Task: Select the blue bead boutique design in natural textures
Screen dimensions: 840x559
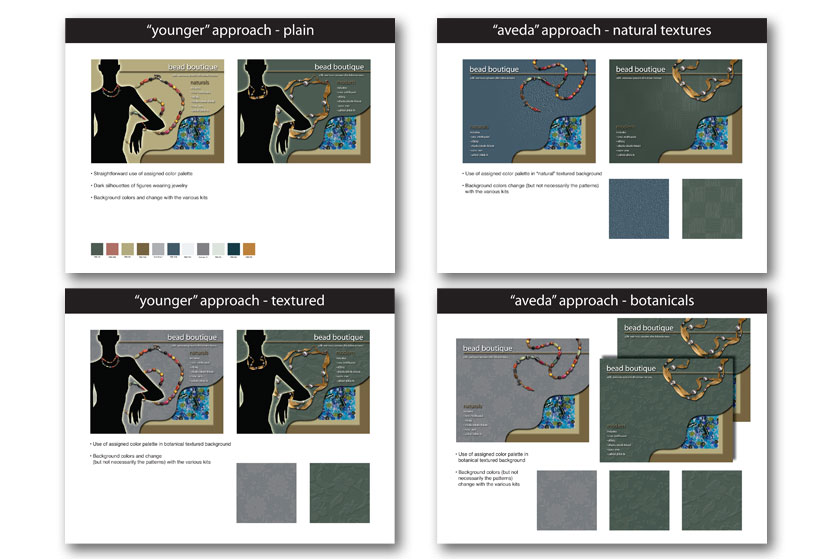Action: [x=529, y=112]
